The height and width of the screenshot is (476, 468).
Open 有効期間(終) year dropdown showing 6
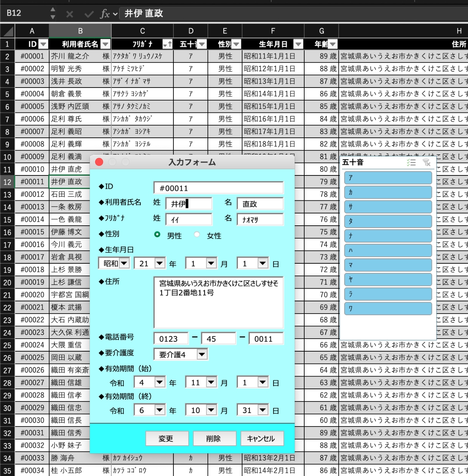click(160, 410)
